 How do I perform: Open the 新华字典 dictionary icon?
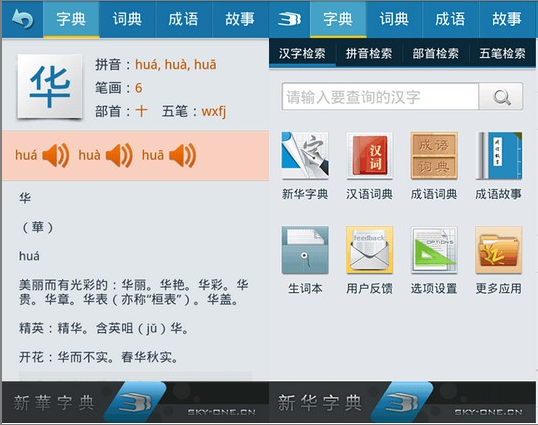point(305,155)
